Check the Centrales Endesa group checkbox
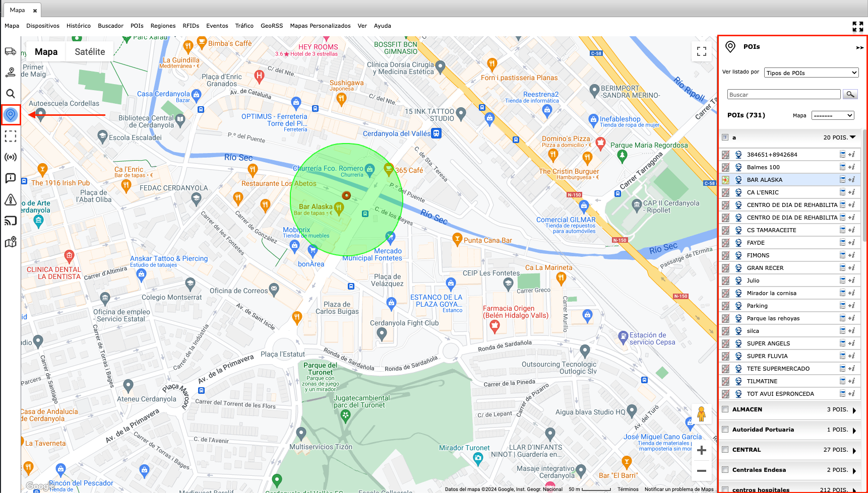868x493 pixels. pyautogui.click(x=725, y=469)
